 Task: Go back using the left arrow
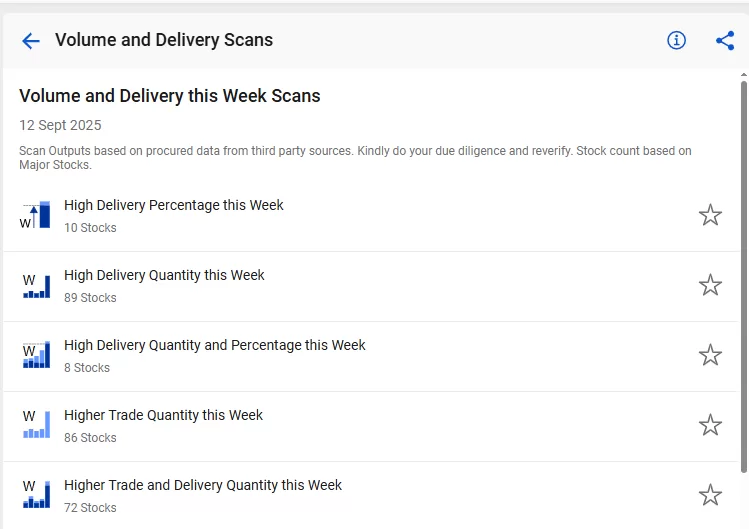tap(31, 41)
